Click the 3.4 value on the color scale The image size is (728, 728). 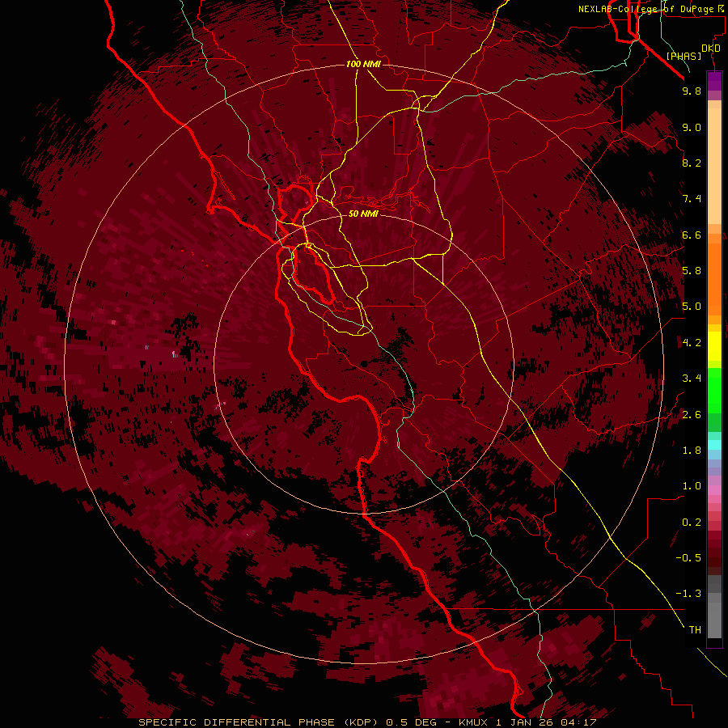pyautogui.click(x=692, y=379)
